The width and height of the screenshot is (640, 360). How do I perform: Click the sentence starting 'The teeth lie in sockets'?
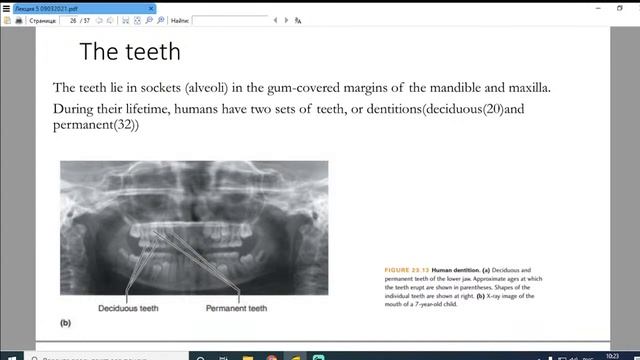click(302, 88)
